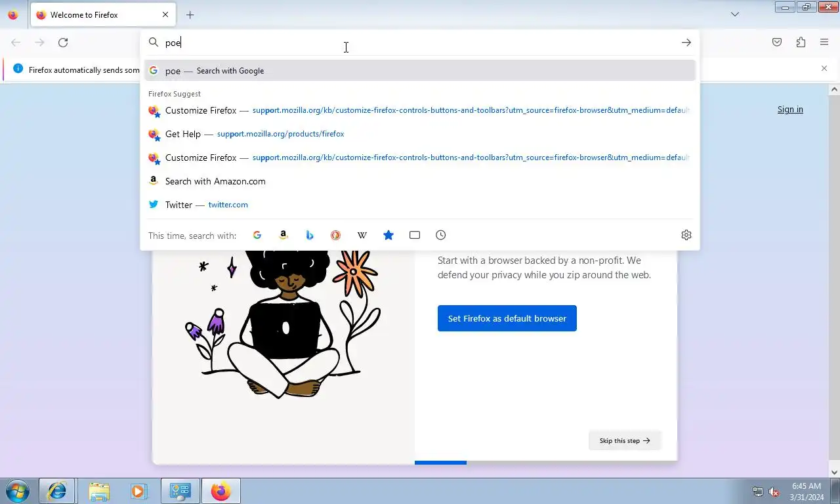The image size is (840, 504).
Task: Launch Internet Explorer from taskbar
Action: click(57, 491)
